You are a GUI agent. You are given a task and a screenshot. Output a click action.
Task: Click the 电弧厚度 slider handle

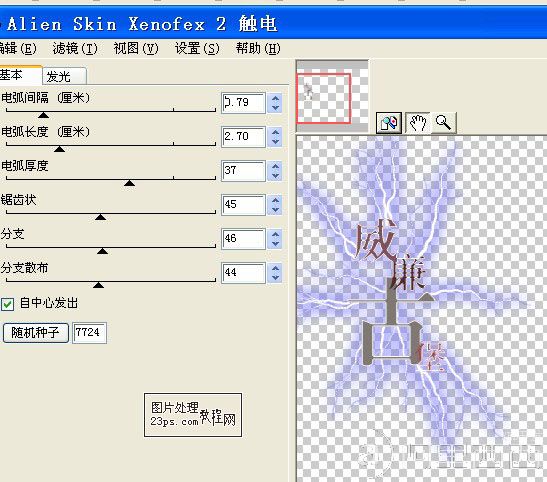coord(129,183)
